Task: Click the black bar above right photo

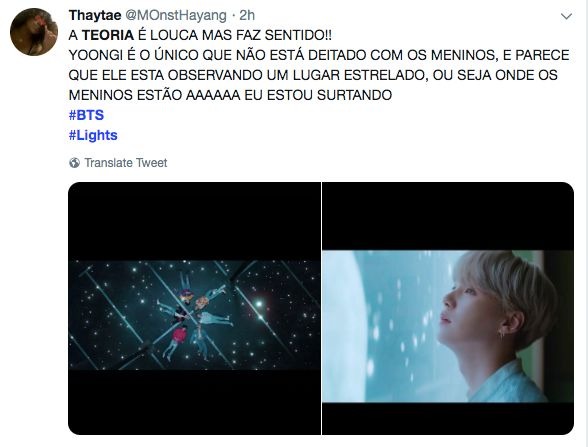Action: pyautogui.click(x=448, y=216)
